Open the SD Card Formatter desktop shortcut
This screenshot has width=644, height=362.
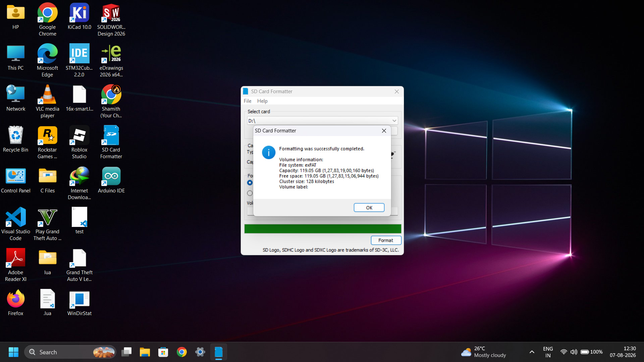point(111,142)
